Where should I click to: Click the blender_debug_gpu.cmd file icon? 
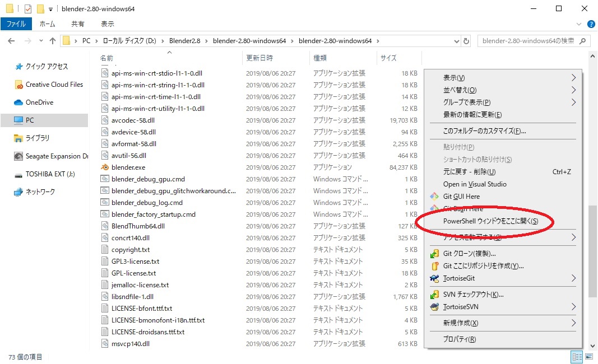click(x=105, y=179)
